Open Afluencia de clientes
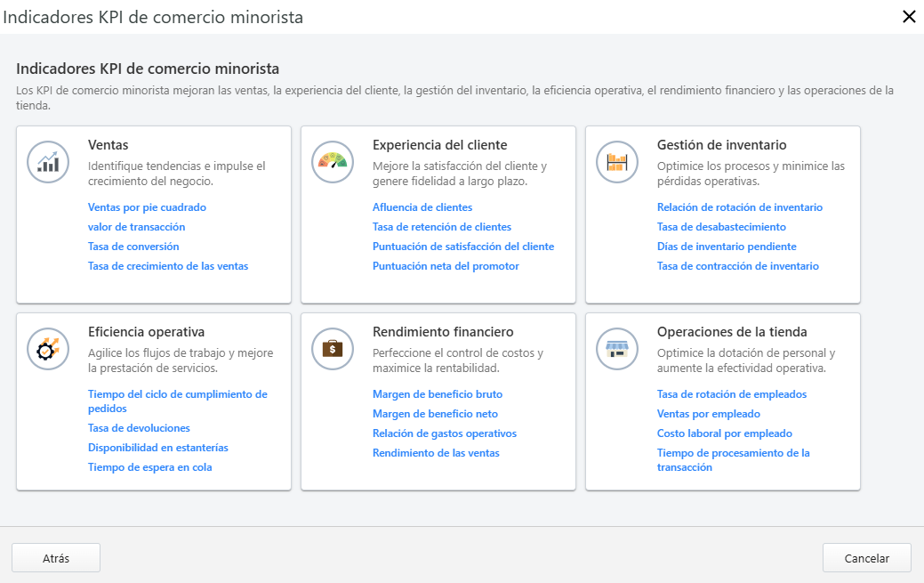924x583 pixels. pyautogui.click(x=422, y=206)
